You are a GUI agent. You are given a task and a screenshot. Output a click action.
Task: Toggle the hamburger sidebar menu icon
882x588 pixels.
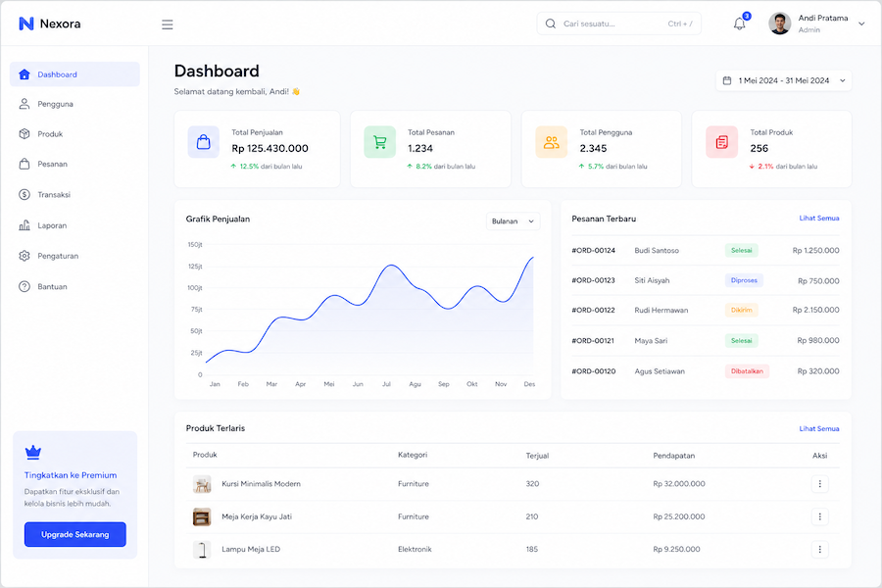pyautogui.click(x=167, y=24)
